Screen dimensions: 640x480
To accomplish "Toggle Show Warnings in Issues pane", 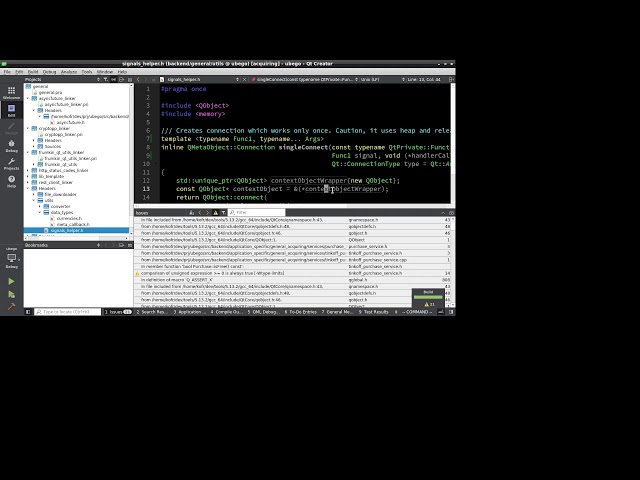I will pos(216,213).
